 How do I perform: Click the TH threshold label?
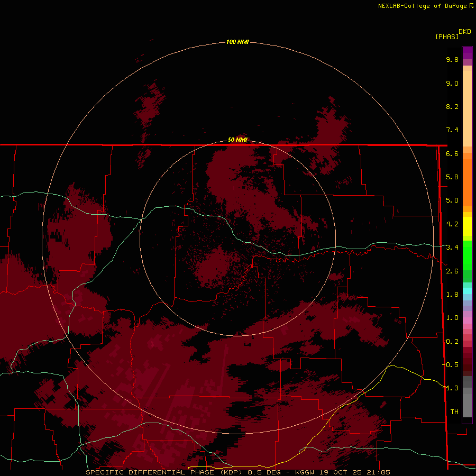(454, 411)
